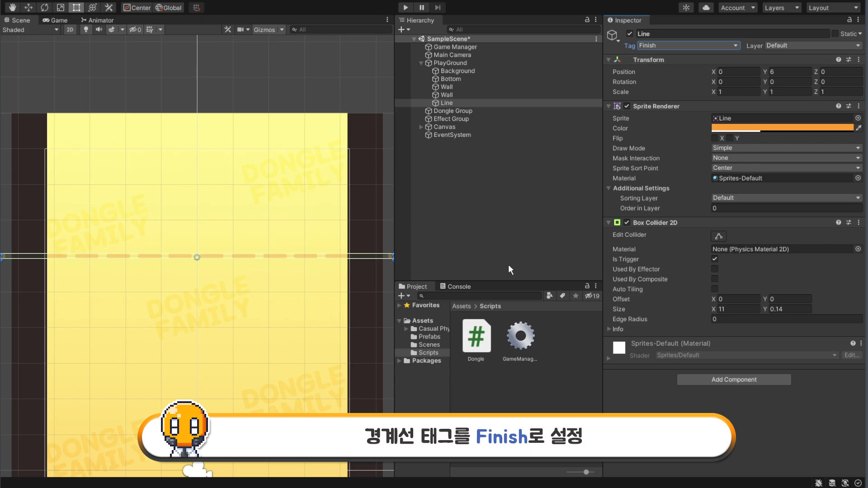Toggle the Static checkbox
868x488 pixels.
[835, 34]
